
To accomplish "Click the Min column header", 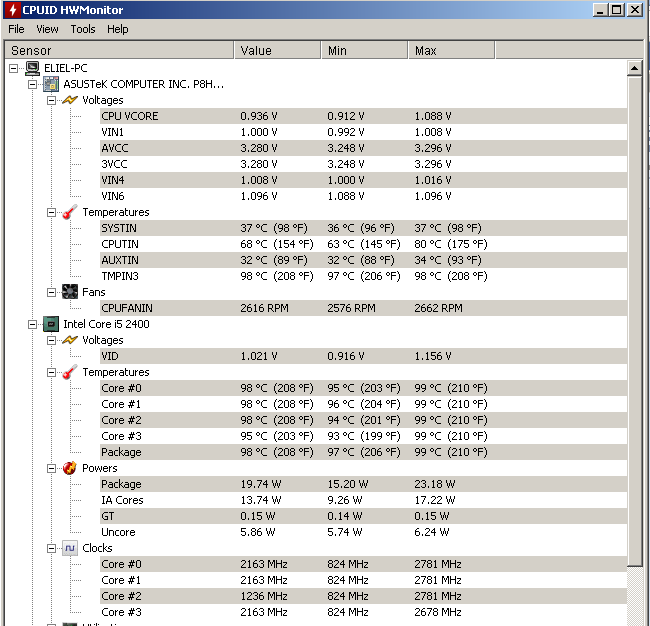I will 364,50.
